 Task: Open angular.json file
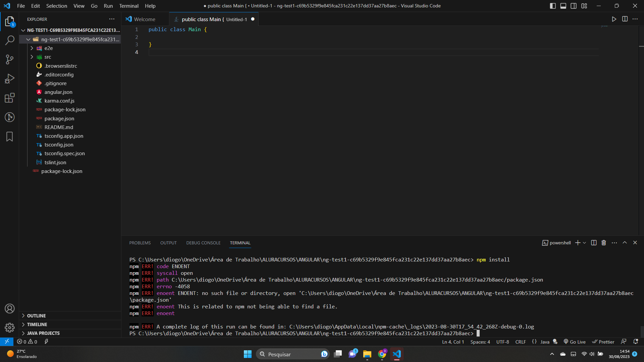(x=70, y=92)
